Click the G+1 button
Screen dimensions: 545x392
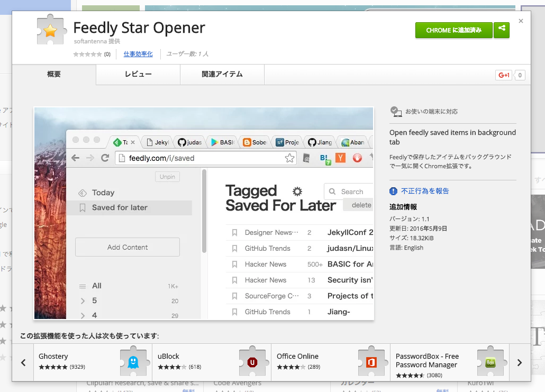[504, 75]
